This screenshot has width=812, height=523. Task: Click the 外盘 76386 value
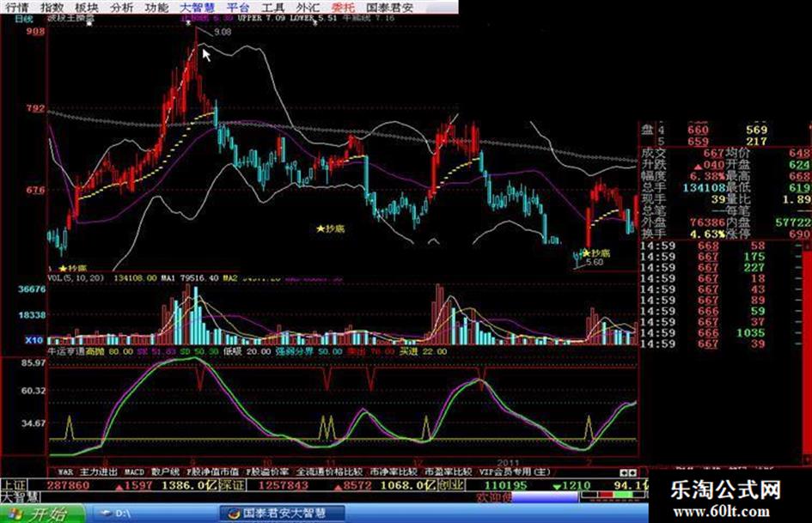[706, 222]
